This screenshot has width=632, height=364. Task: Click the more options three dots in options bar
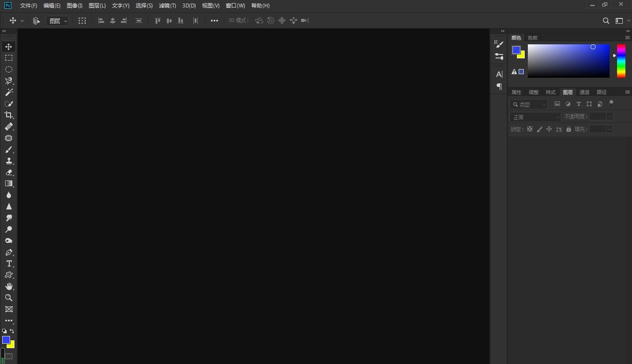[214, 21]
